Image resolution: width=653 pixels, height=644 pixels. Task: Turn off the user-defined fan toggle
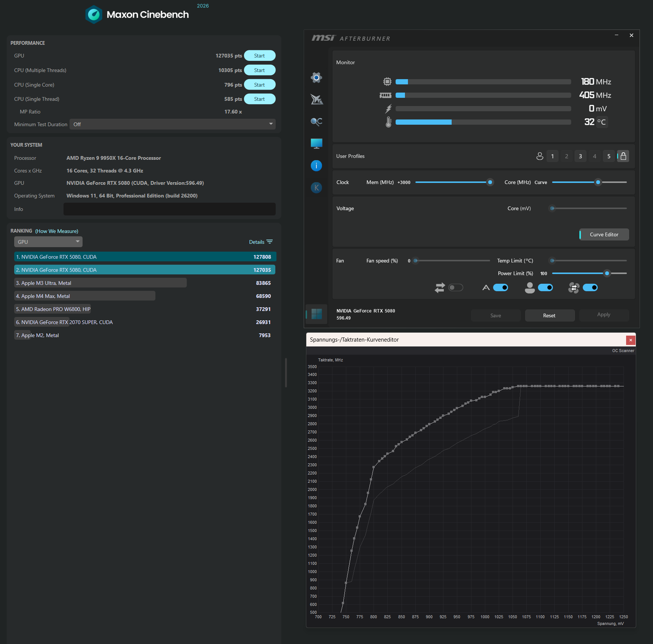click(x=545, y=287)
